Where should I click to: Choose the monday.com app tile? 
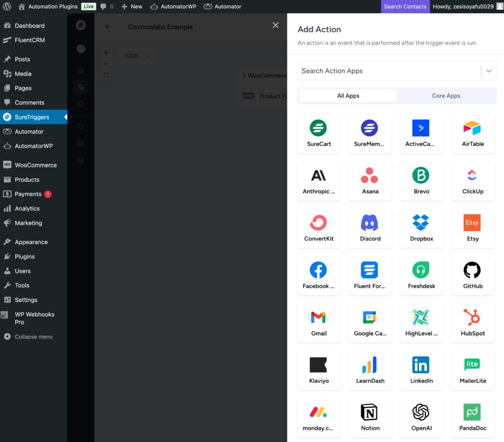tap(318, 418)
